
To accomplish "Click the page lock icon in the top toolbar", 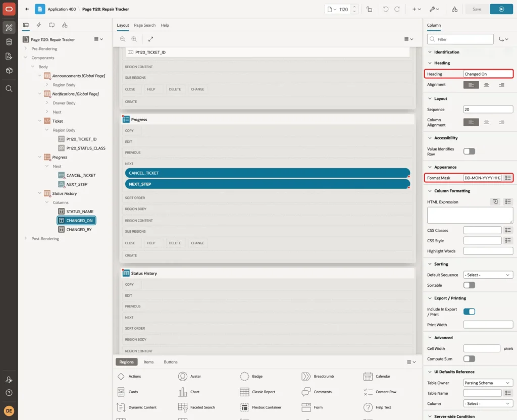I will [369, 9].
